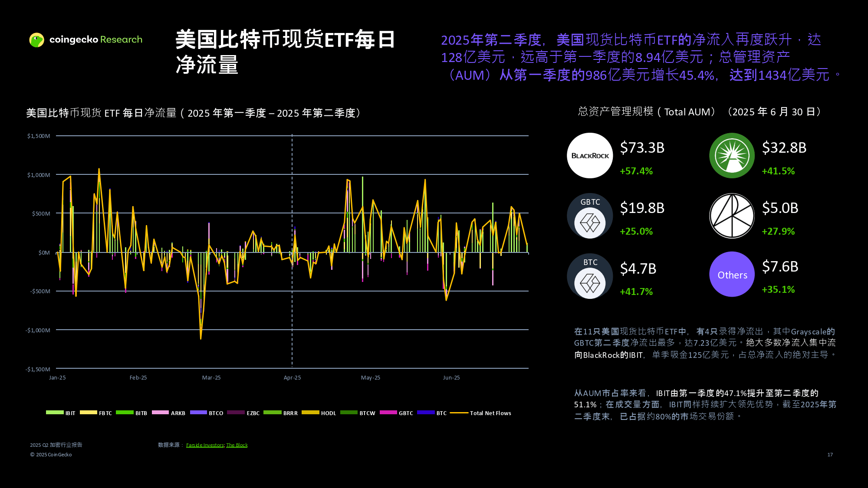Click the +41.5% Fidelity growth value

[778, 171]
